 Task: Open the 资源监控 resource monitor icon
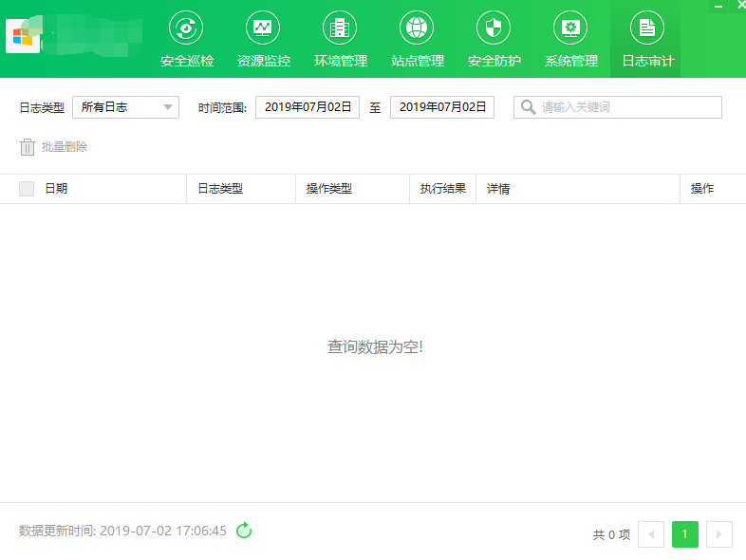click(x=263, y=28)
